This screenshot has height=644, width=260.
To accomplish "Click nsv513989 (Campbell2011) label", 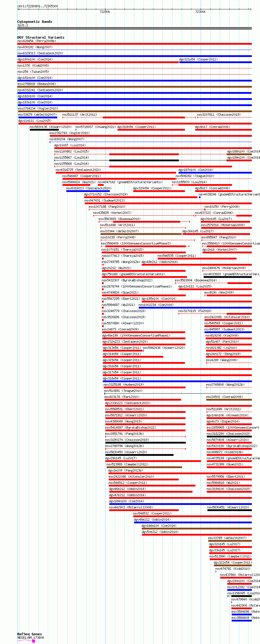I will pos(127,465).
